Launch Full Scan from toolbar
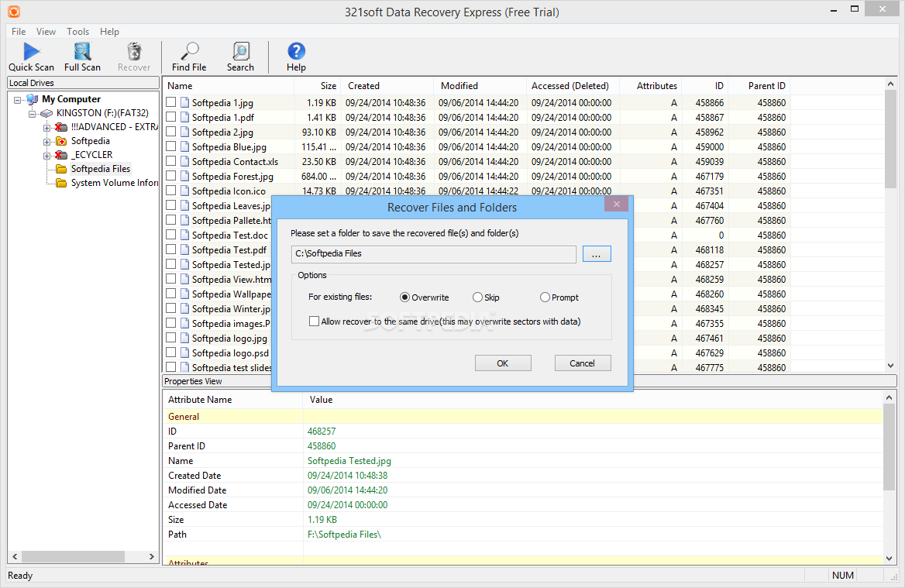Image resolution: width=905 pixels, height=588 pixels. click(x=83, y=57)
